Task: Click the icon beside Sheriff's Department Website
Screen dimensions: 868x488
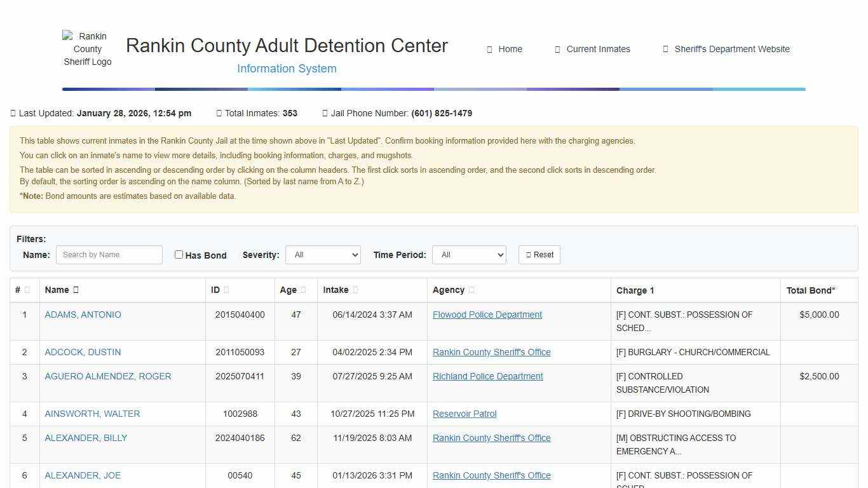Action: [x=665, y=49]
